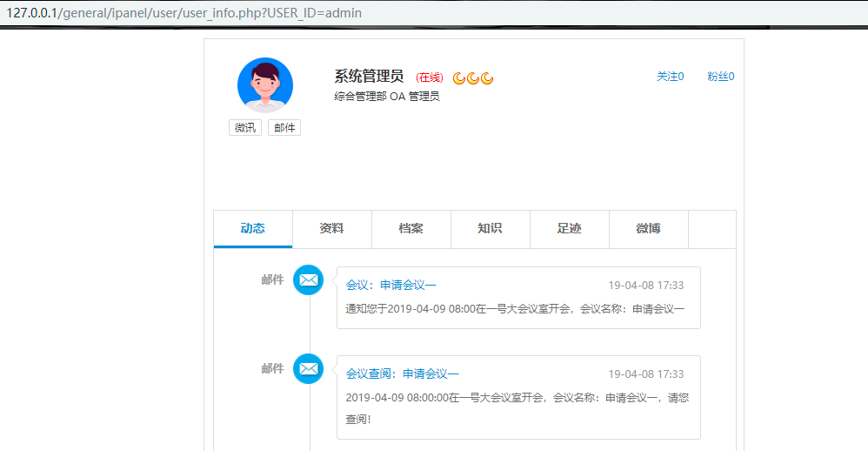This screenshot has width=868, height=451.
Task: Click the last moon level icon
Action: click(x=487, y=78)
